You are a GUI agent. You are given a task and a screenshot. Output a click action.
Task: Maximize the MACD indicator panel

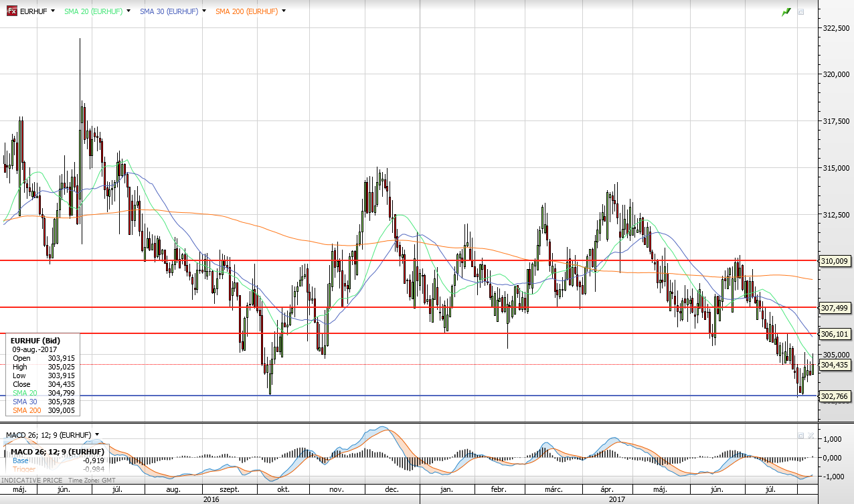(800, 436)
